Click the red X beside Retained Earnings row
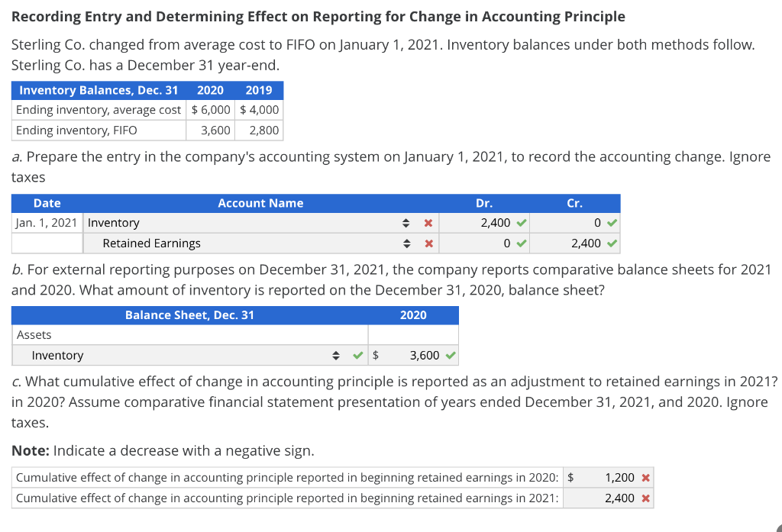 click(428, 243)
